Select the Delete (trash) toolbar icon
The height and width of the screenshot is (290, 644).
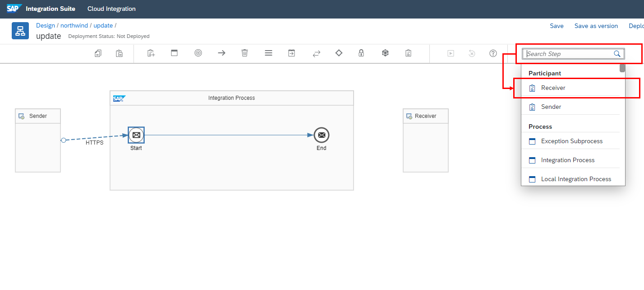244,53
